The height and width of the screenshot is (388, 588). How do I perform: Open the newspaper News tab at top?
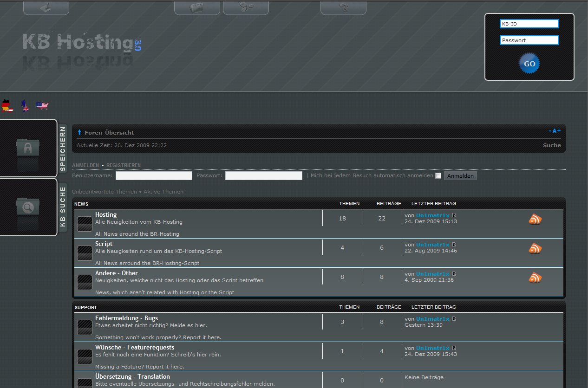pos(197,7)
